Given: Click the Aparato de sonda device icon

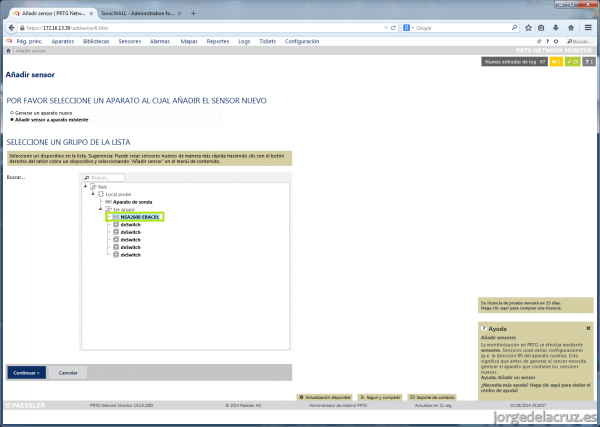Looking at the screenshot, I should 108,202.
